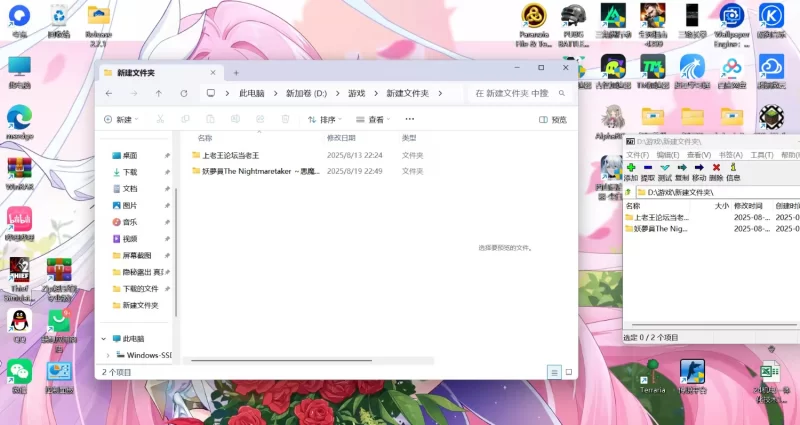Viewport: 800px width, 425px height.
Task: Open the 排序 (Sort) dropdown in Explorer
Action: click(x=324, y=119)
